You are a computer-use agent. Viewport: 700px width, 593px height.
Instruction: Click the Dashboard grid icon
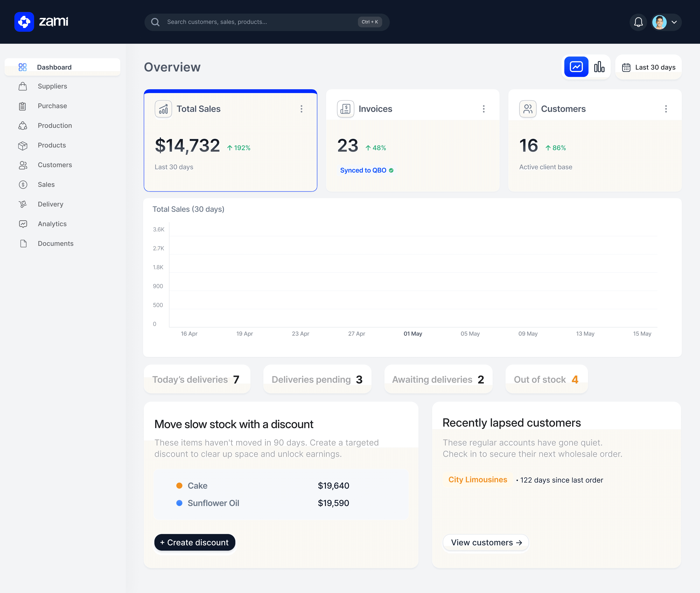tap(23, 67)
